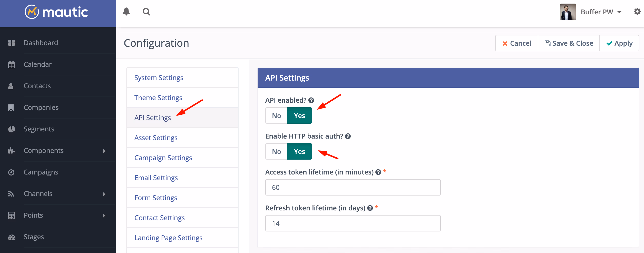Click the Mautic logo
The height and width of the screenshot is (253, 644).
point(56,12)
